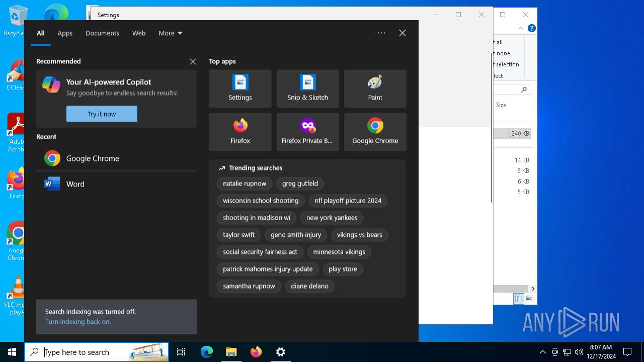
Task: Select the 14 KB file row
Action: pyautogui.click(x=512, y=160)
